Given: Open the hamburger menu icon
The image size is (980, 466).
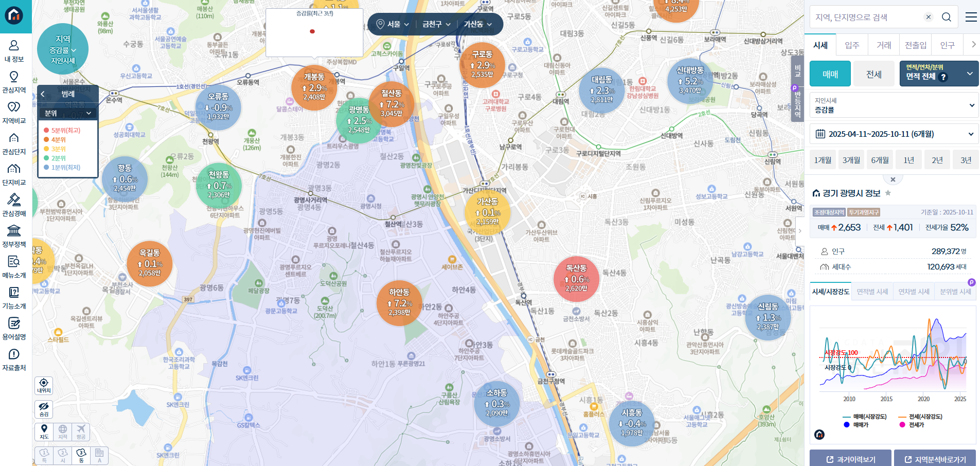Looking at the screenshot, I should click(971, 17).
